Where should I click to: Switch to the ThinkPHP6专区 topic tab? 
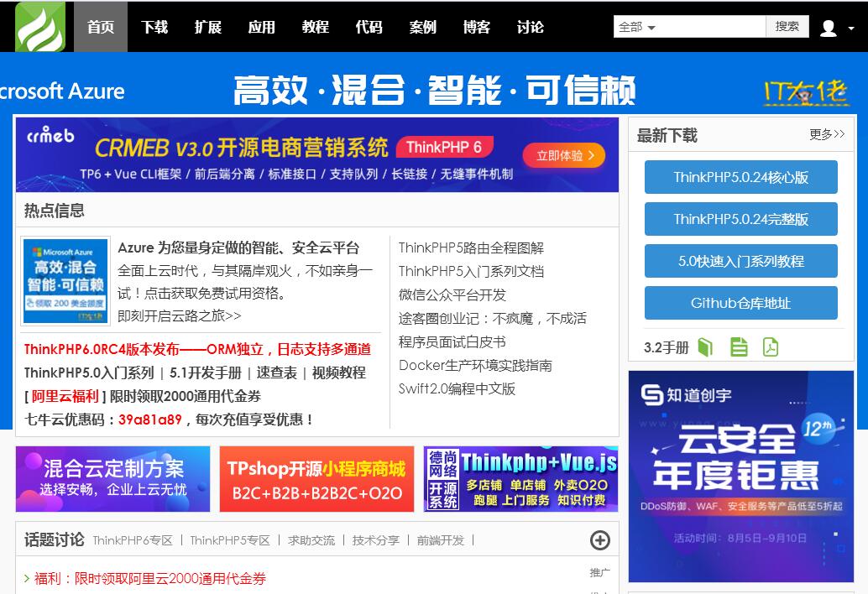(x=133, y=540)
